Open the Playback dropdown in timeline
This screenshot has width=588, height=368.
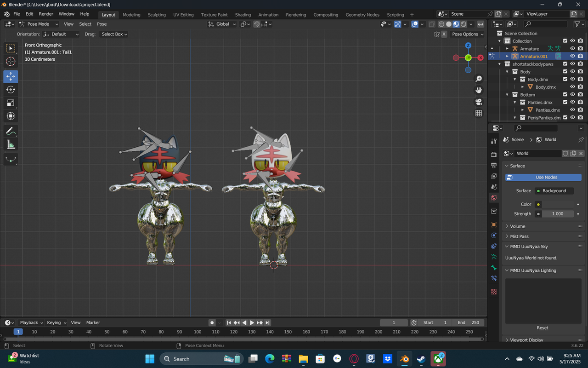click(x=31, y=322)
